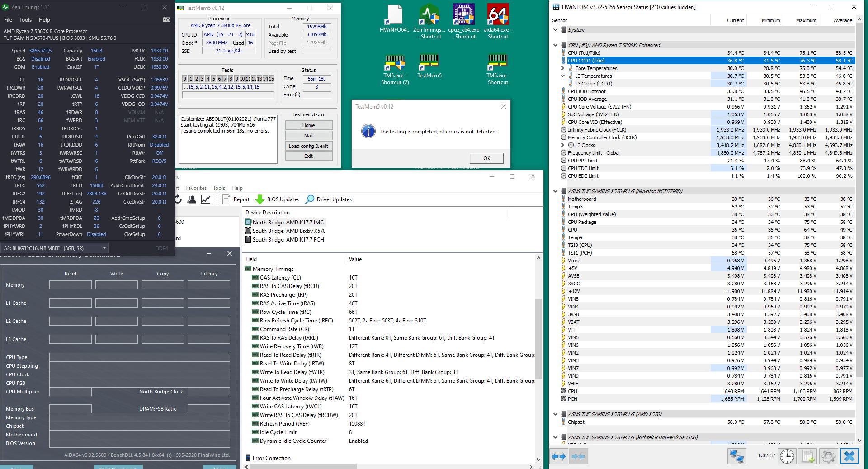Image resolution: width=868 pixels, height=469 pixels.
Task: Click HWiNFO expand columns arrows button
Action: tap(559, 456)
